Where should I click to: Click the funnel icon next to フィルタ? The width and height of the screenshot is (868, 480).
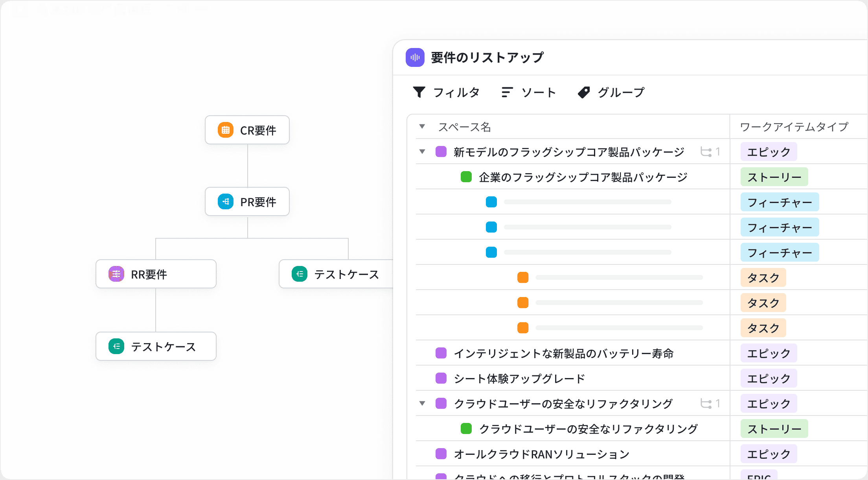(419, 92)
